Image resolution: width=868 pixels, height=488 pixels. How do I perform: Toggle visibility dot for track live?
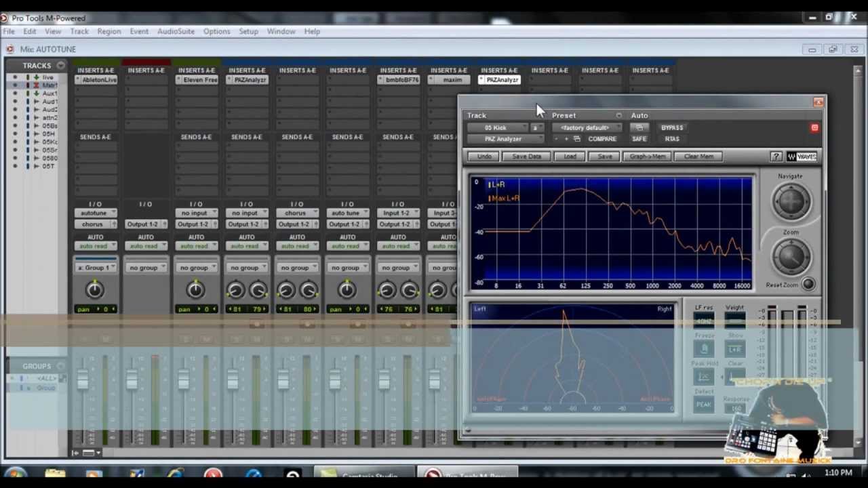pos(15,77)
